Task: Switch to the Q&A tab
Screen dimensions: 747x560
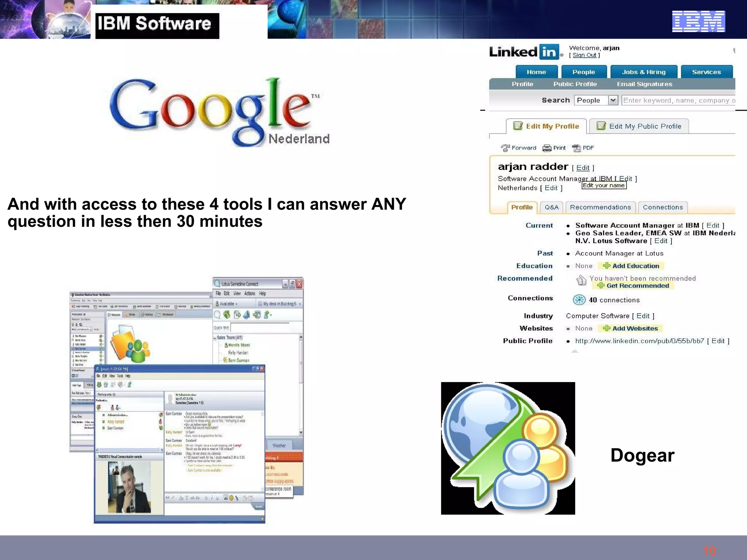Action: tap(551, 207)
